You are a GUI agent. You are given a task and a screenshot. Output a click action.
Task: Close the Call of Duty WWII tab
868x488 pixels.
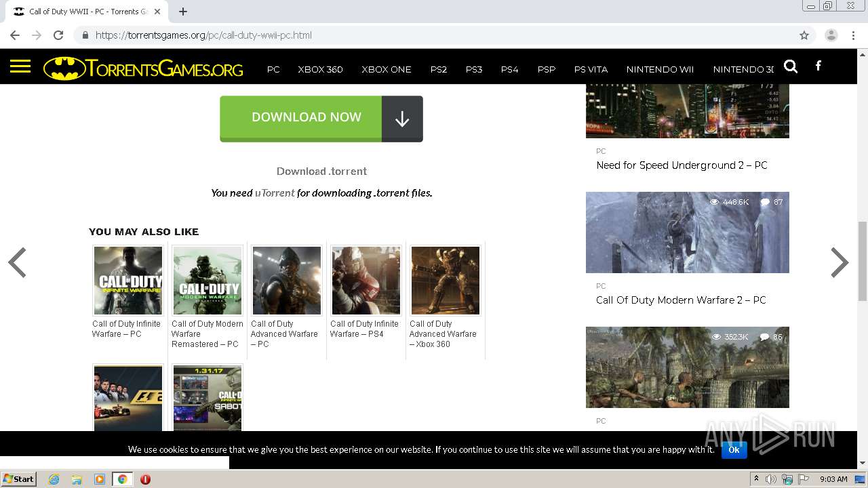point(157,12)
